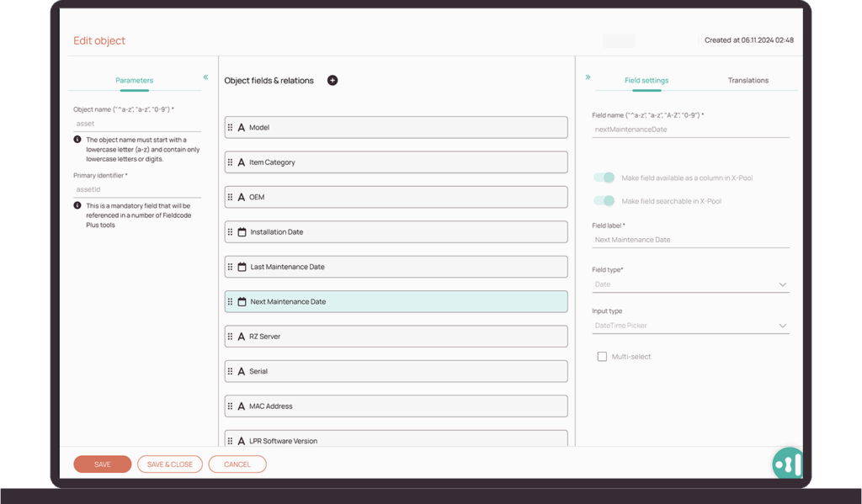Select the Field settings tab
Viewport: 862px width, 504px height.
(646, 81)
